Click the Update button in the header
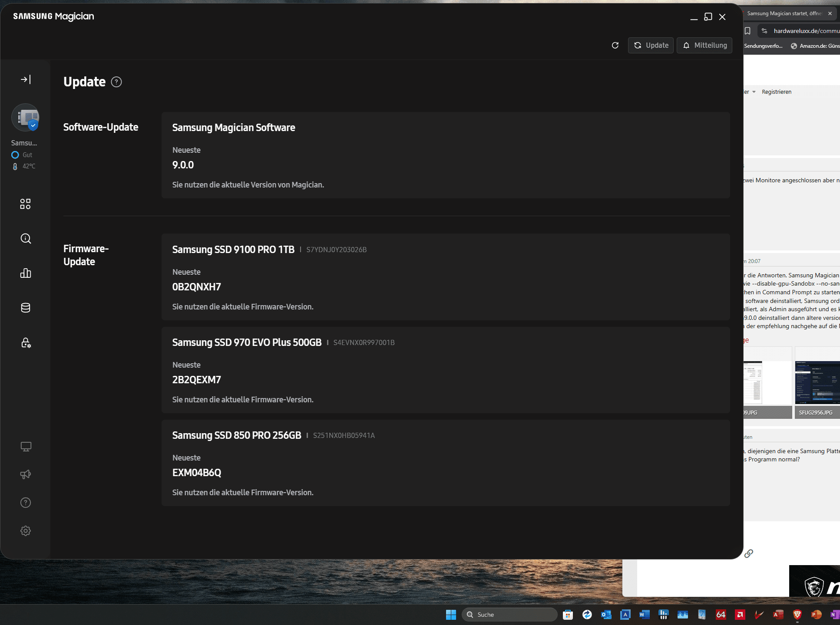Screen dimensions: 840x625 (x=651, y=46)
